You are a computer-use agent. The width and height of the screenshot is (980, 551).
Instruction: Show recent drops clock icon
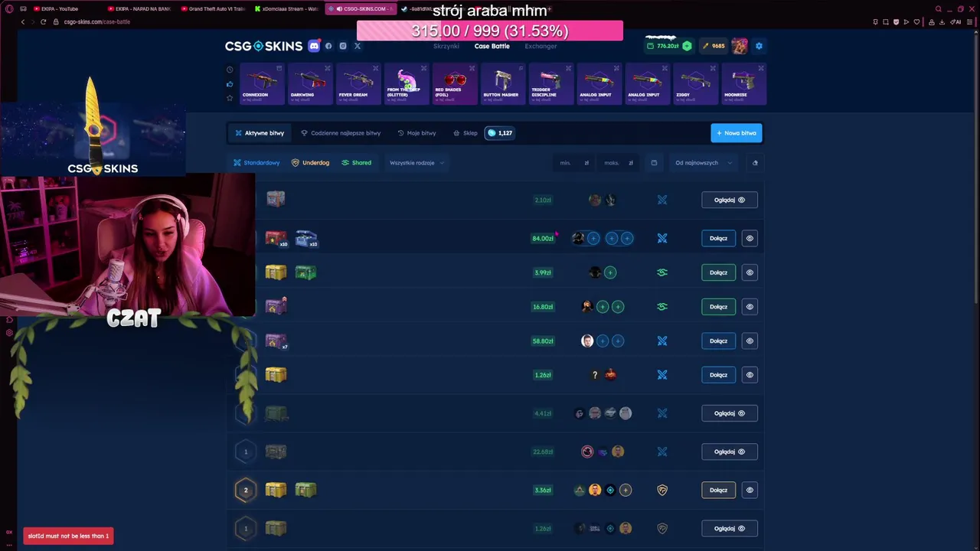pyautogui.click(x=230, y=70)
